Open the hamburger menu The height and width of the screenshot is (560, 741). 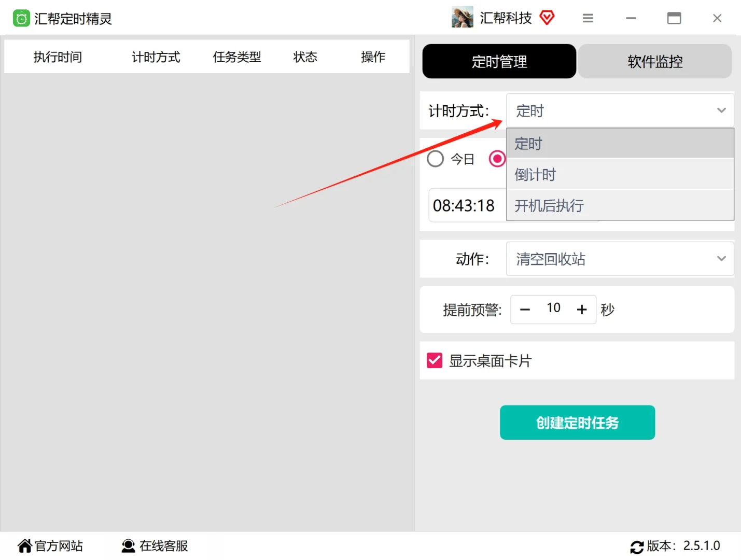[x=588, y=18]
